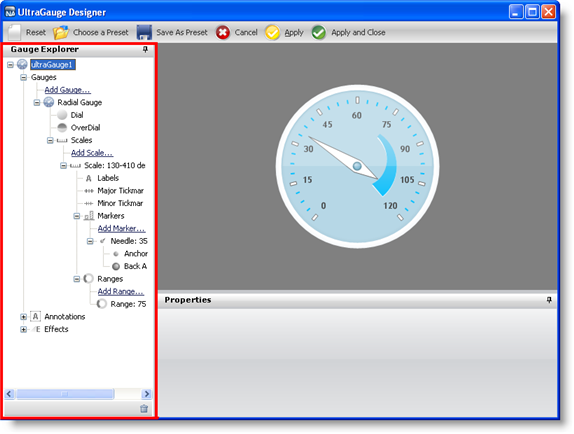Collapse the Scale: 130-410 node
The height and width of the screenshot is (434, 574).
tap(63, 166)
